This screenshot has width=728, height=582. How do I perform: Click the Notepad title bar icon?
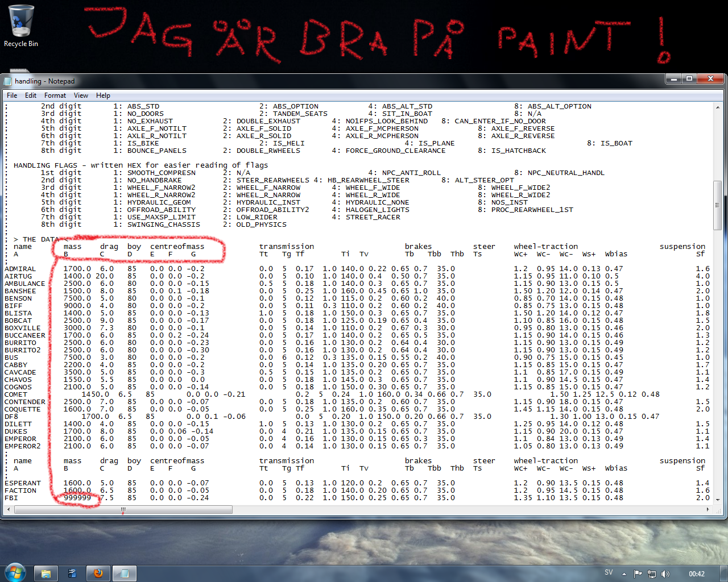[x=8, y=81]
